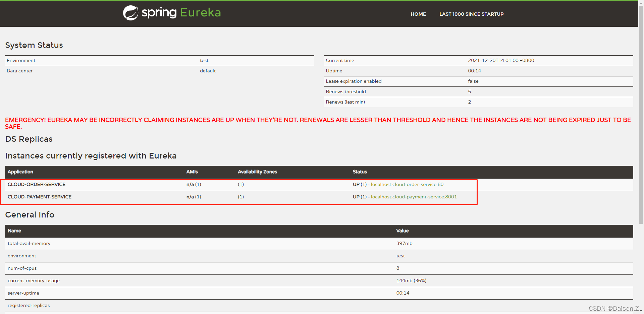Open the HOME nav item
This screenshot has height=314, width=644.
[418, 14]
